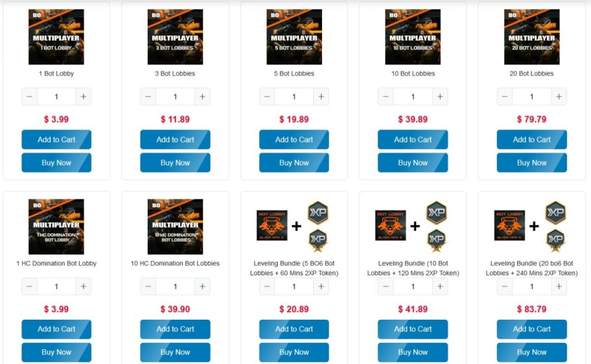
Task: Open 20 Bot Lobbies product thumbnail
Action: click(x=532, y=37)
